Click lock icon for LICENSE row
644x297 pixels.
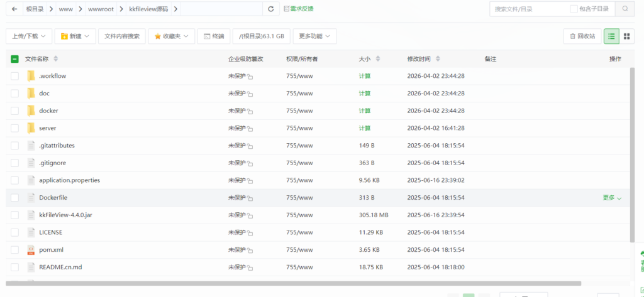pos(250,233)
